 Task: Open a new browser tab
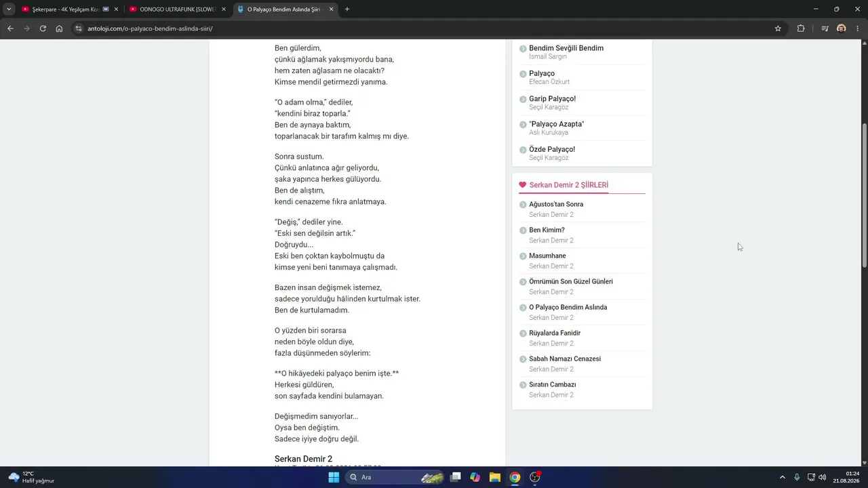click(x=347, y=9)
